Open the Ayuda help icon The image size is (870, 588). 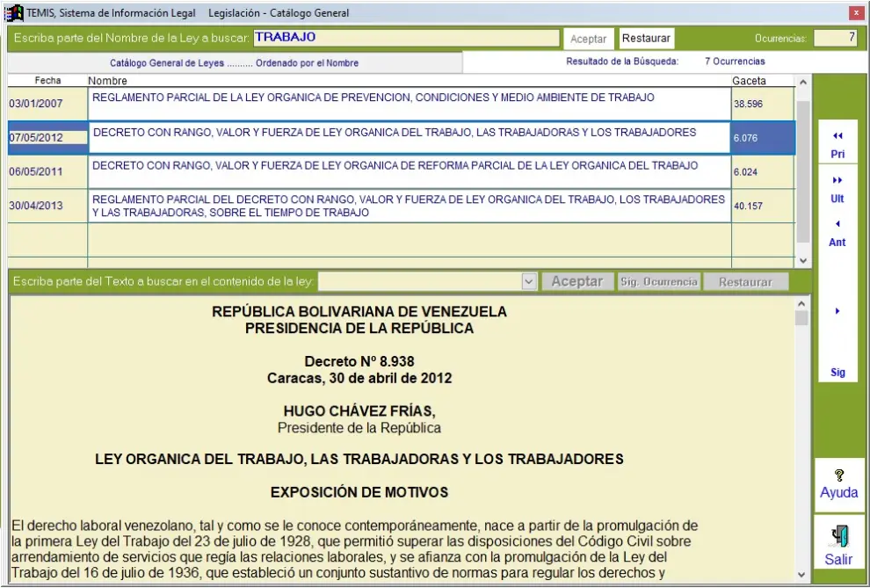pyautogui.click(x=838, y=475)
